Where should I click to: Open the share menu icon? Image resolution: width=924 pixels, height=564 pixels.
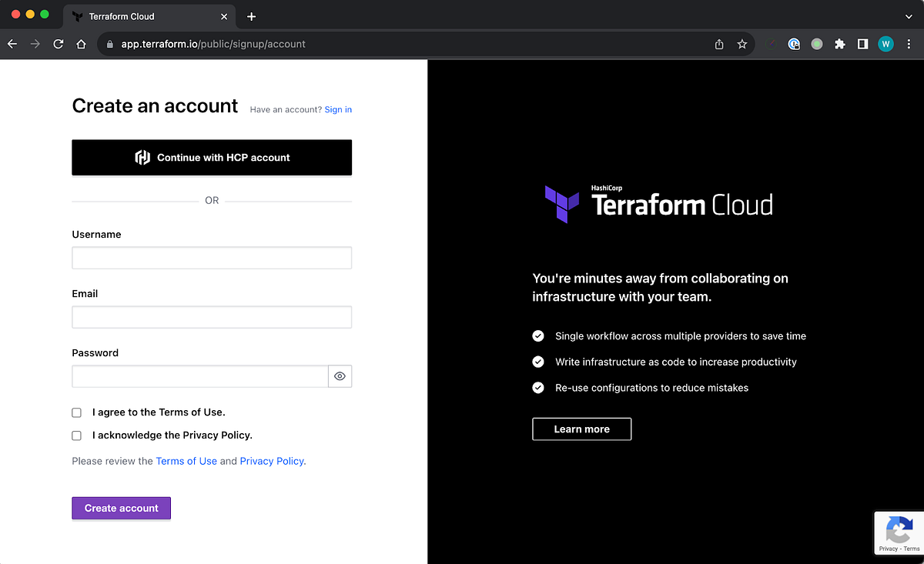click(718, 44)
